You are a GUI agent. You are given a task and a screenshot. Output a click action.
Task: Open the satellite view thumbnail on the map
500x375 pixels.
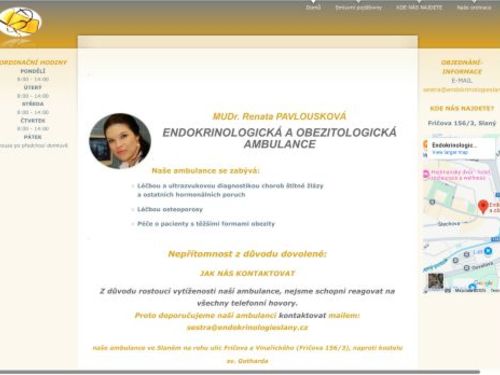[436, 281]
